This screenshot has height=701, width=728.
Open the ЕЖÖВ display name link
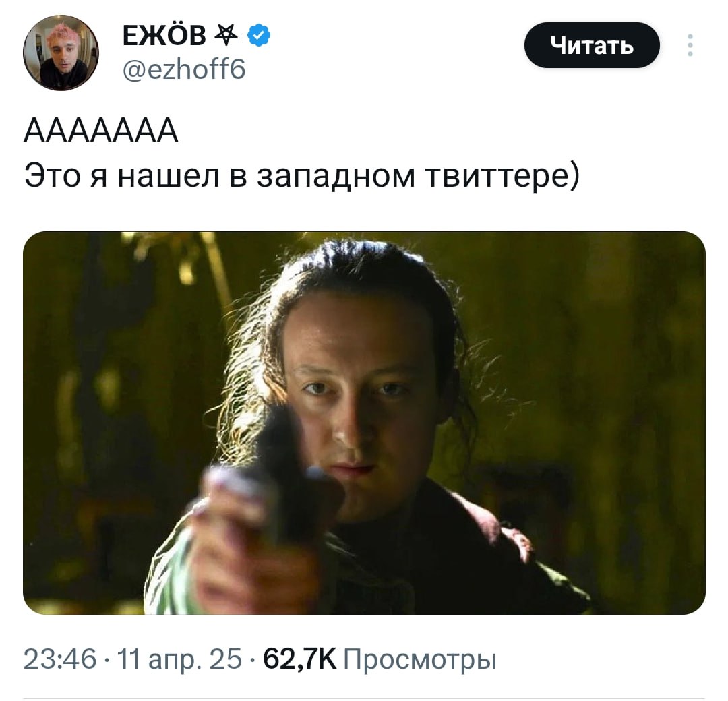(x=164, y=35)
